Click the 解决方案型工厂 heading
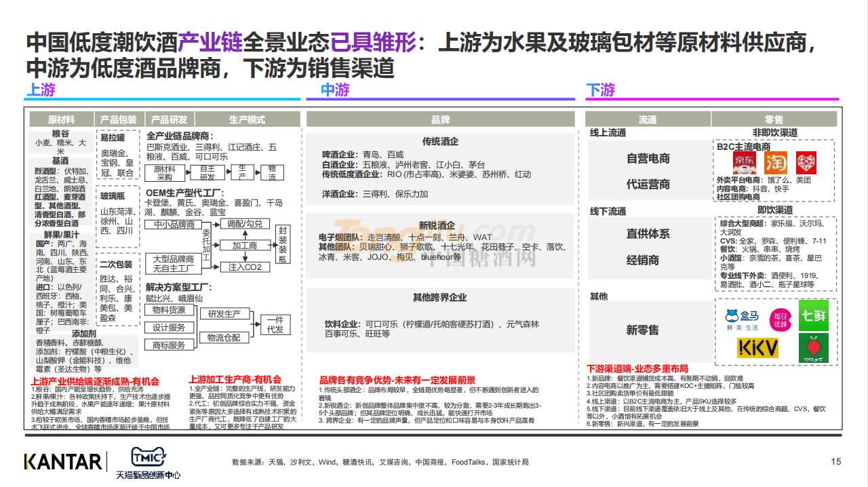 click(180, 288)
